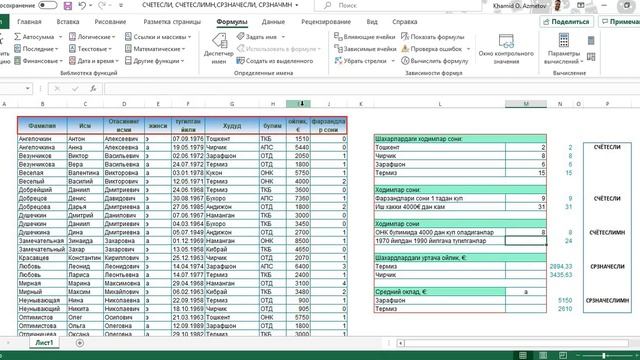This screenshot has height=360, width=640.
Task: Click Влияющие ячейки trace precedents
Action: coord(364,37)
